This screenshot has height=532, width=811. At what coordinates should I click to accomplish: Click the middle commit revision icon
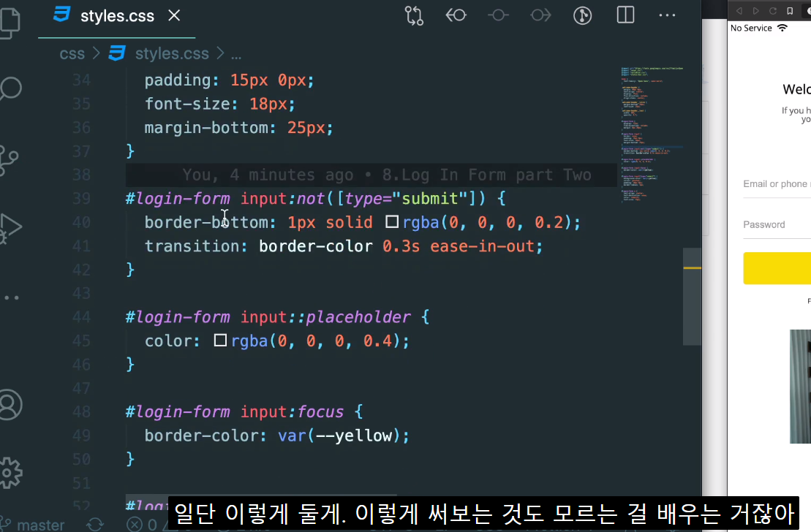pos(498,15)
